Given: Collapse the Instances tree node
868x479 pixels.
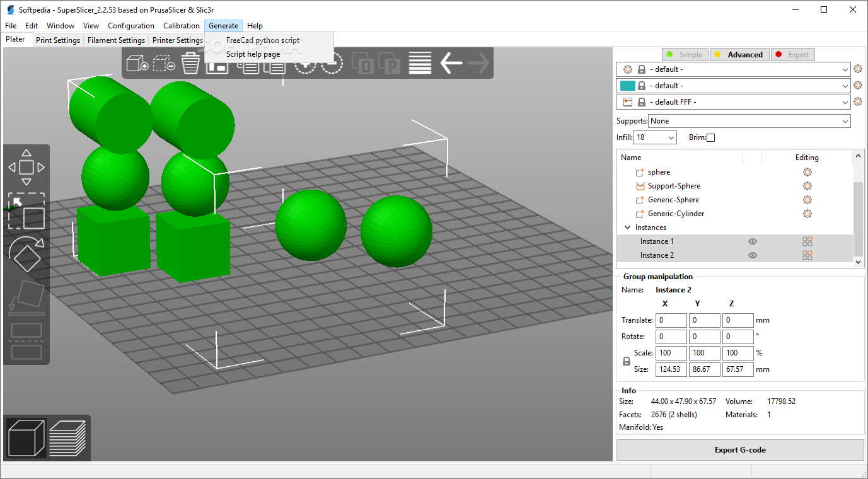Looking at the screenshot, I should pos(627,228).
